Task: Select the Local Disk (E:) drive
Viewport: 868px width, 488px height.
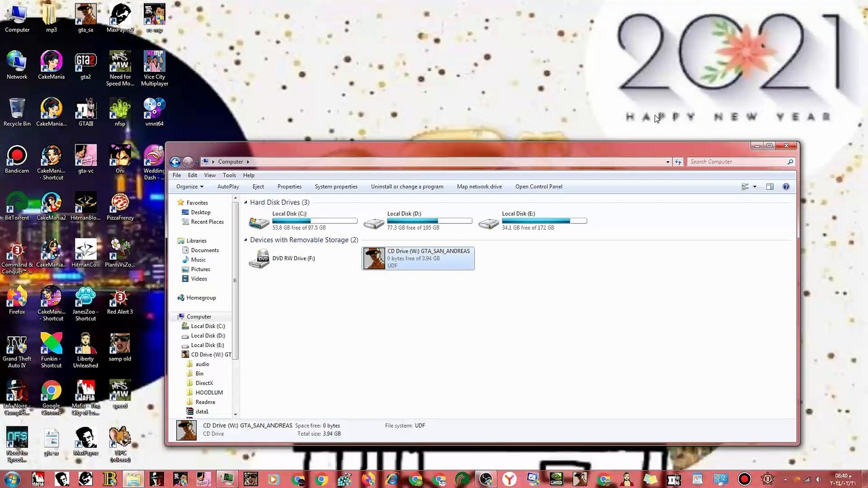Action: 532,220
